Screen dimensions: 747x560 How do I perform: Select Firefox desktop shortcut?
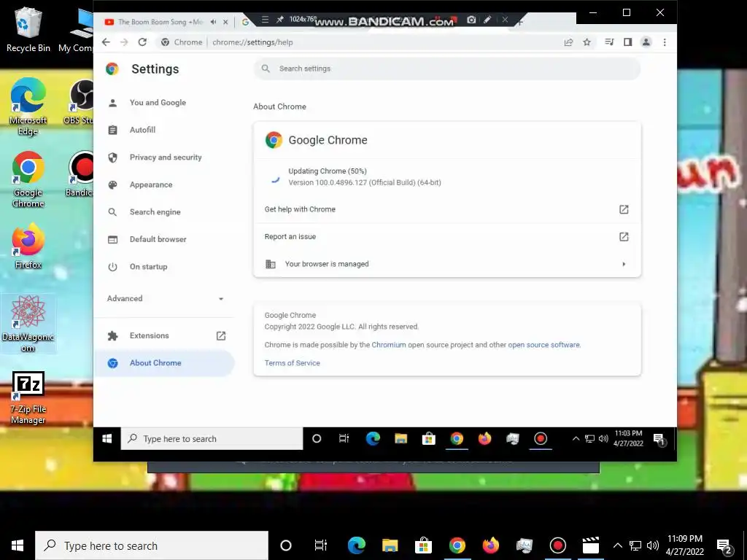click(x=28, y=246)
